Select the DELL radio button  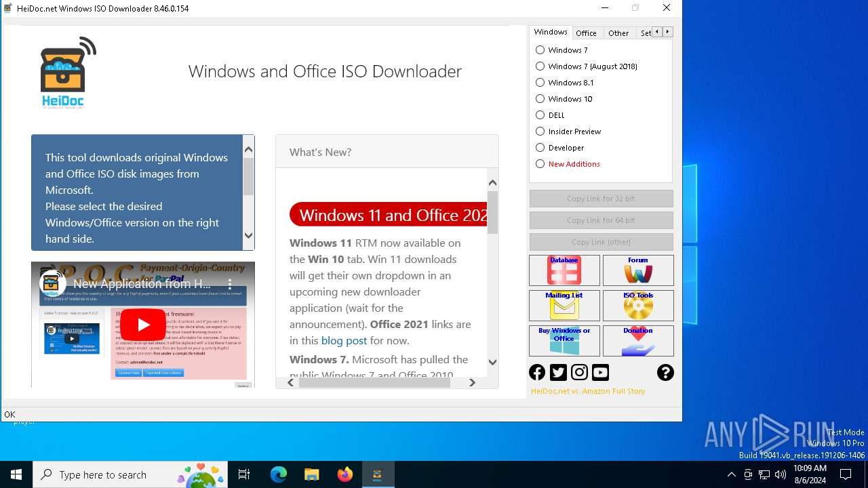(540, 115)
